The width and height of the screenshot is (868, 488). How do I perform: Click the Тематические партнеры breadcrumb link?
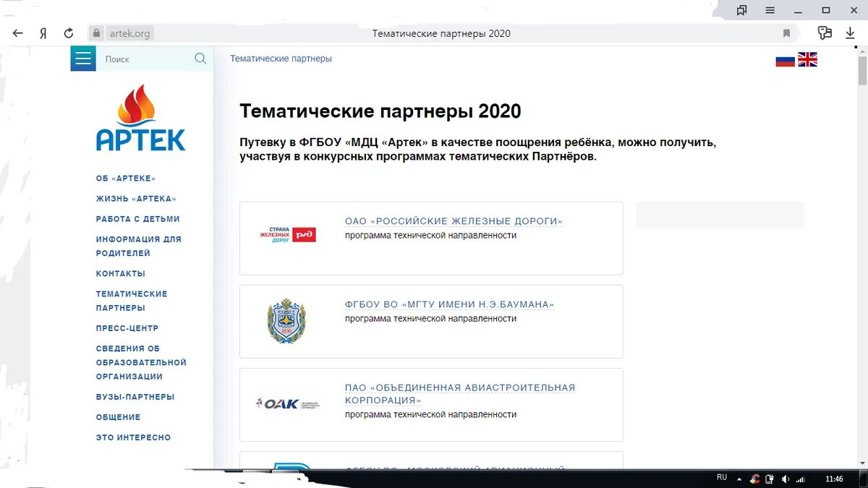pyautogui.click(x=281, y=59)
